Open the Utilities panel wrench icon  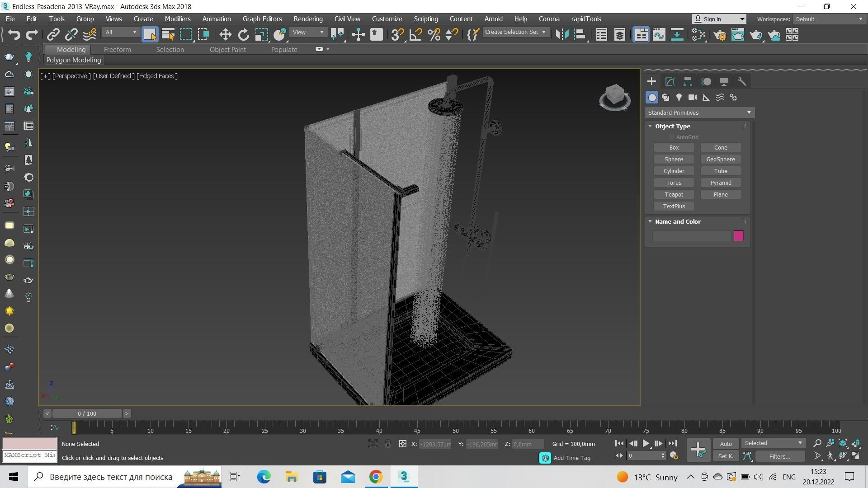[x=742, y=81]
